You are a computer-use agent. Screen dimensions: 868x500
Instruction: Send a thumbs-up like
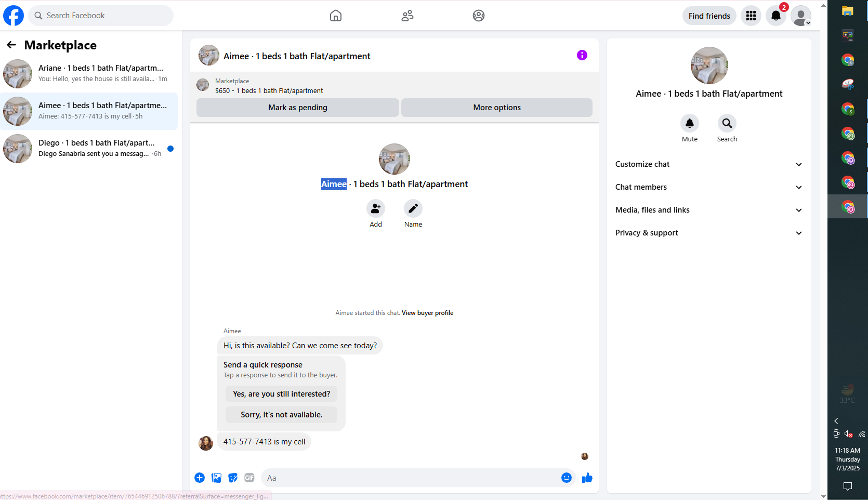(587, 478)
